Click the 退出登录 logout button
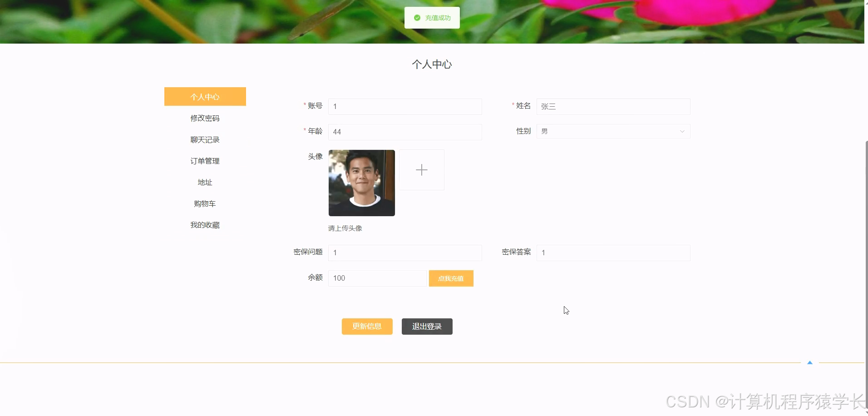 pyautogui.click(x=426, y=326)
